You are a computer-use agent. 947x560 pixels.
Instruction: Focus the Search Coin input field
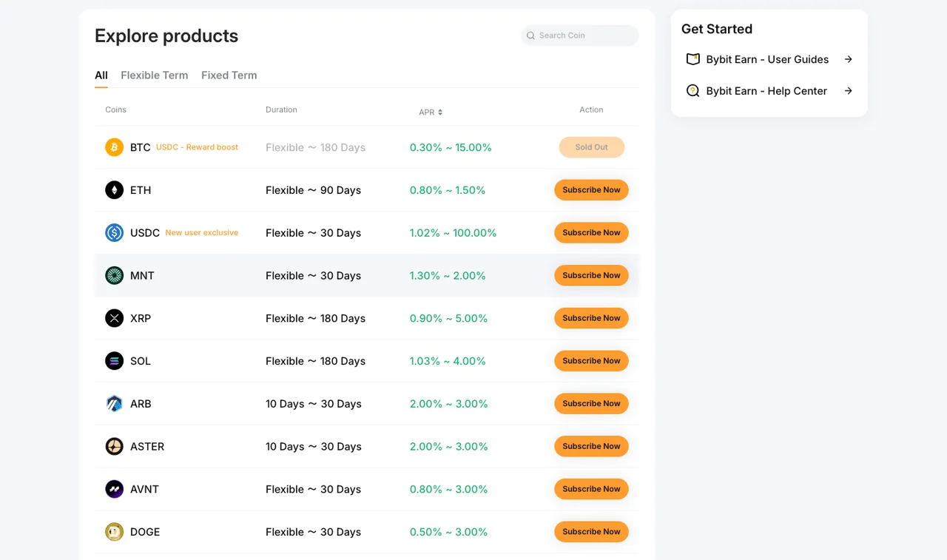tap(580, 36)
